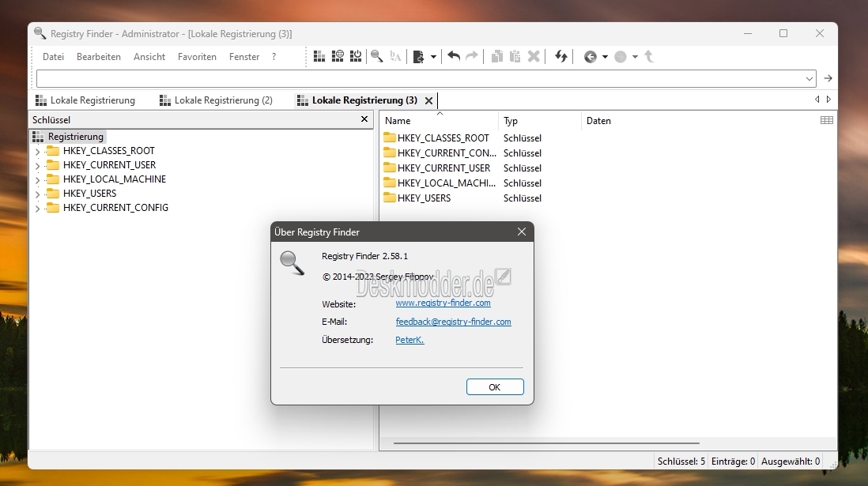The height and width of the screenshot is (486, 868).
Task: Select Registrierung root tree node
Action: pos(69,136)
